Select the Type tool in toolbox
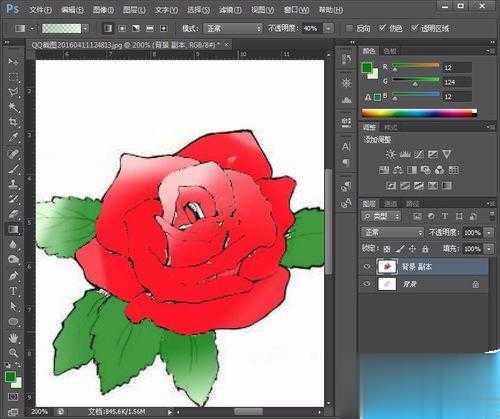 (13, 291)
